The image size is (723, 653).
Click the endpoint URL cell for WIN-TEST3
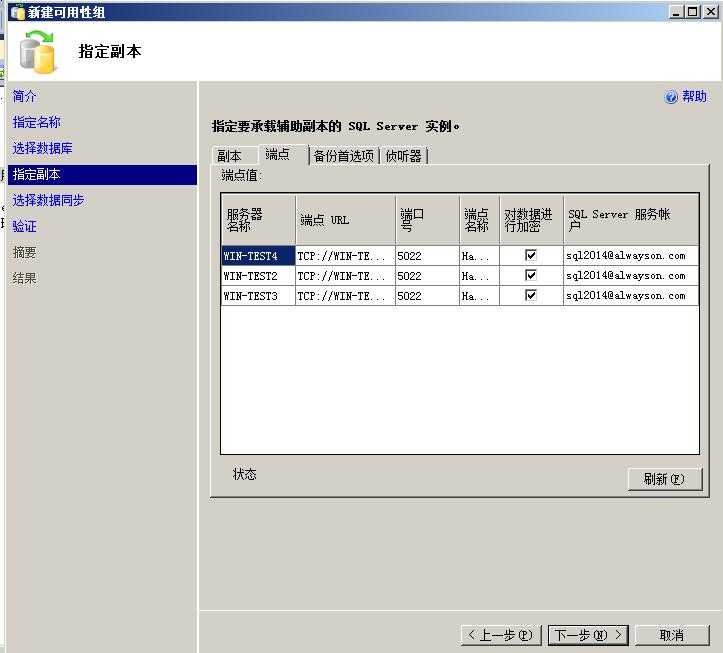pyautogui.click(x=345, y=296)
